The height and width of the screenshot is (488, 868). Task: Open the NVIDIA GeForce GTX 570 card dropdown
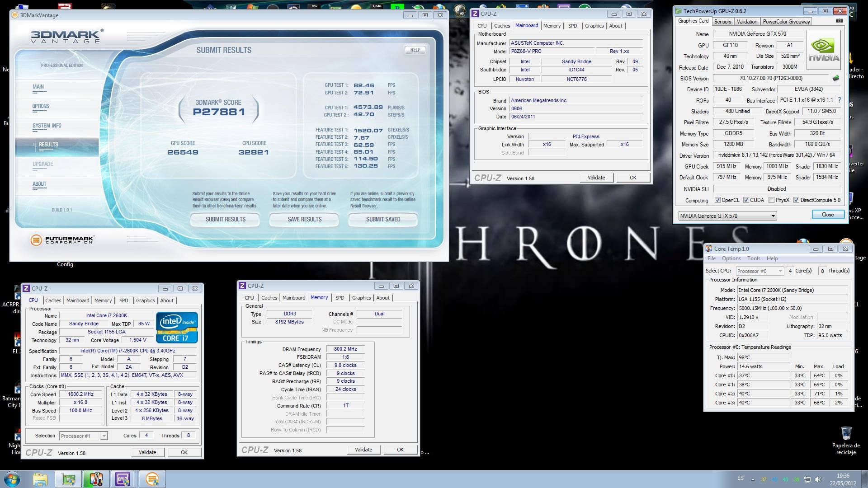pos(727,216)
